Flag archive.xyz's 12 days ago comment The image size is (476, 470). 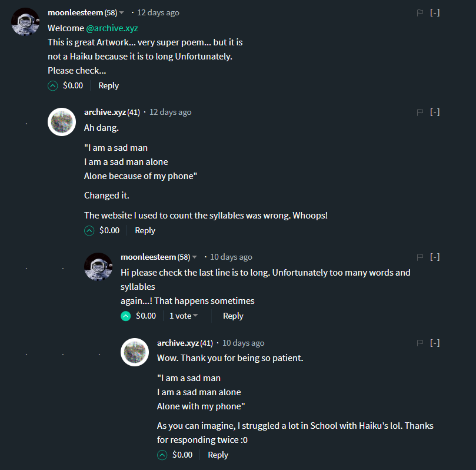pos(420,112)
